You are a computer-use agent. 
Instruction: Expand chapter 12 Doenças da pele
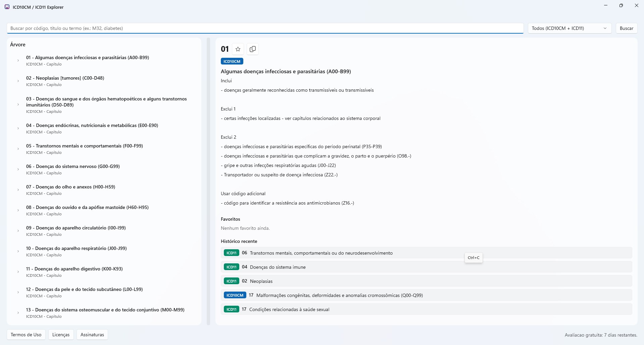[18, 292]
